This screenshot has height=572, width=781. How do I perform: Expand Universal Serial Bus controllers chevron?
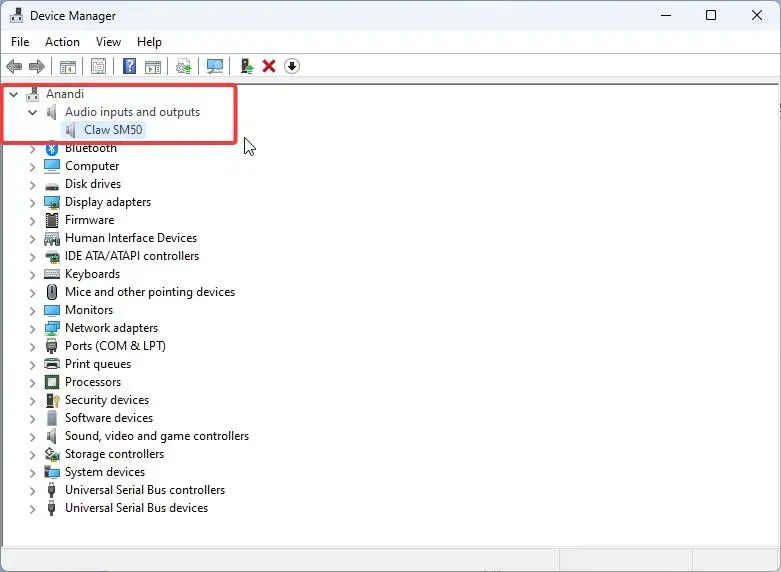(x=33, y=491)
